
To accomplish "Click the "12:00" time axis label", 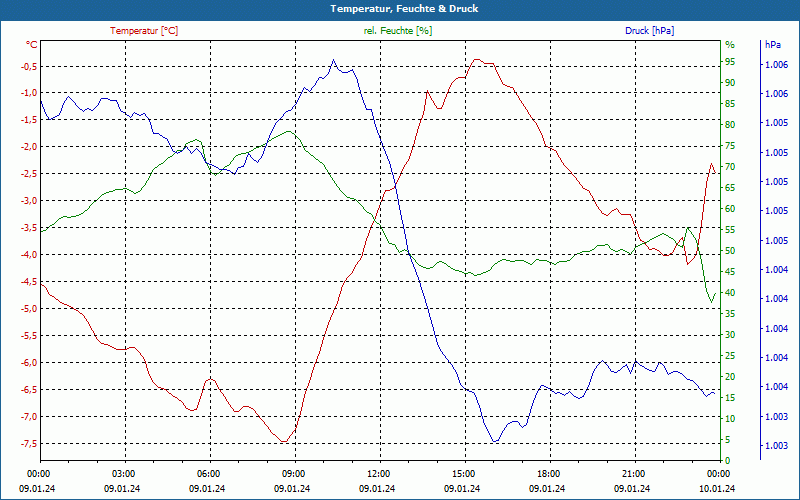I will click(x=378, y=473).
